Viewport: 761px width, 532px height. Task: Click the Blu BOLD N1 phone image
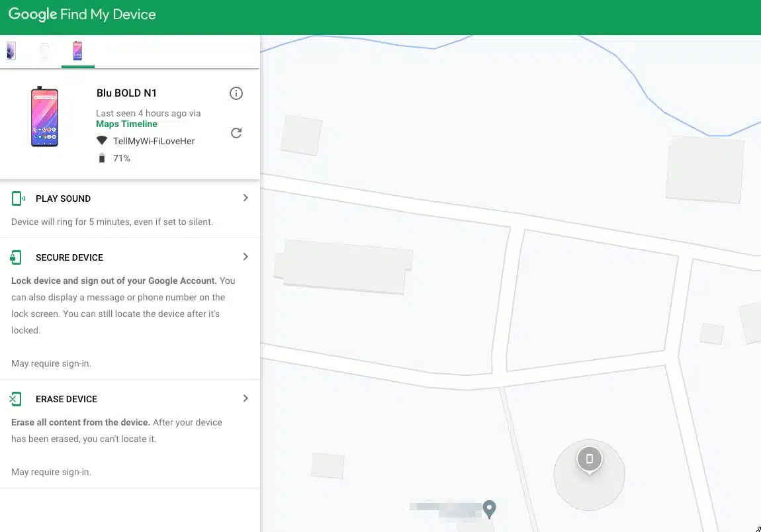pos(44,116)
